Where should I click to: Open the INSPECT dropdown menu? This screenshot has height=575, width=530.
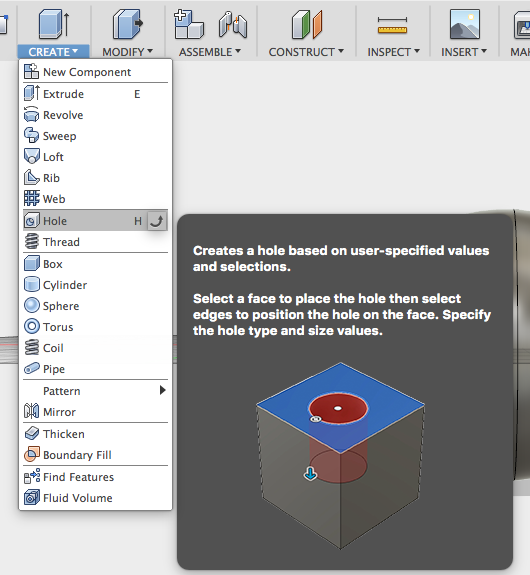point(394,52)
